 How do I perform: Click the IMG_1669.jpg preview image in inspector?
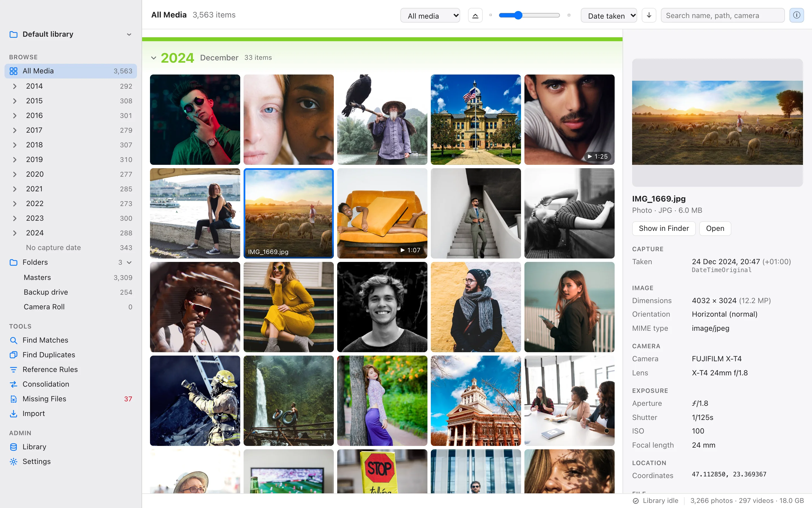pos(717,123)
